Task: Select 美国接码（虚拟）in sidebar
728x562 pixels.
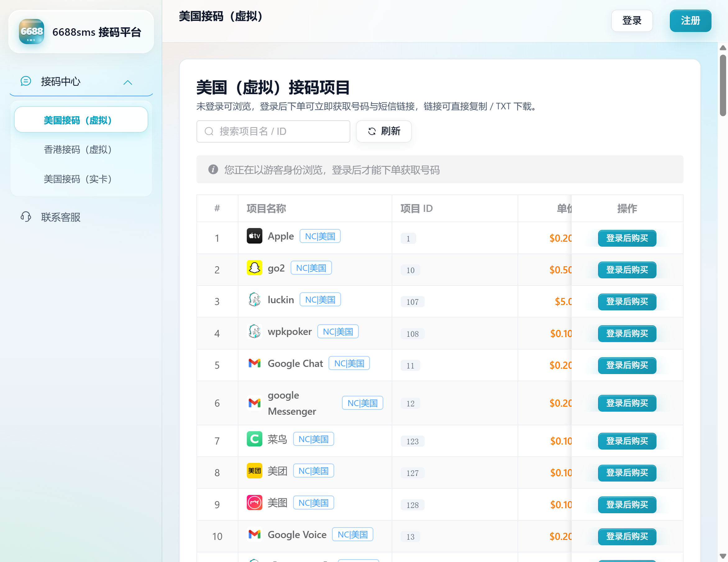Action: (81, 120)
